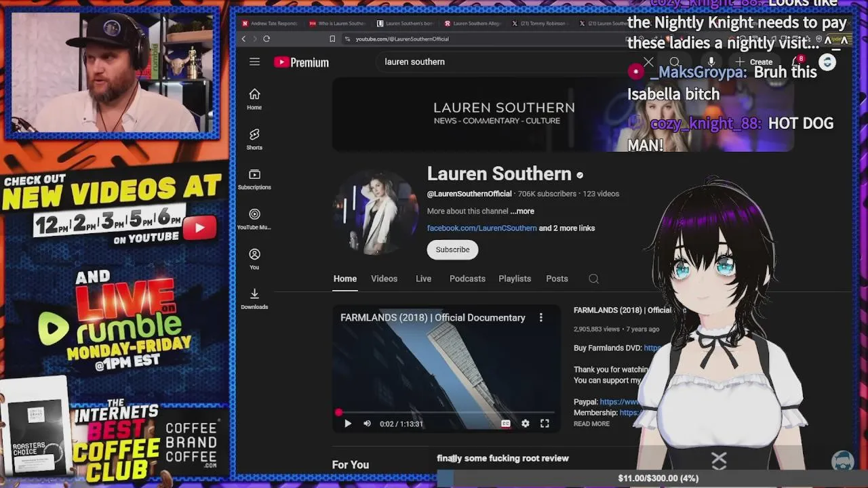Click the video progress bar scrubber
Viewport: 868px width, 488px height.
(x=338, y=412)
